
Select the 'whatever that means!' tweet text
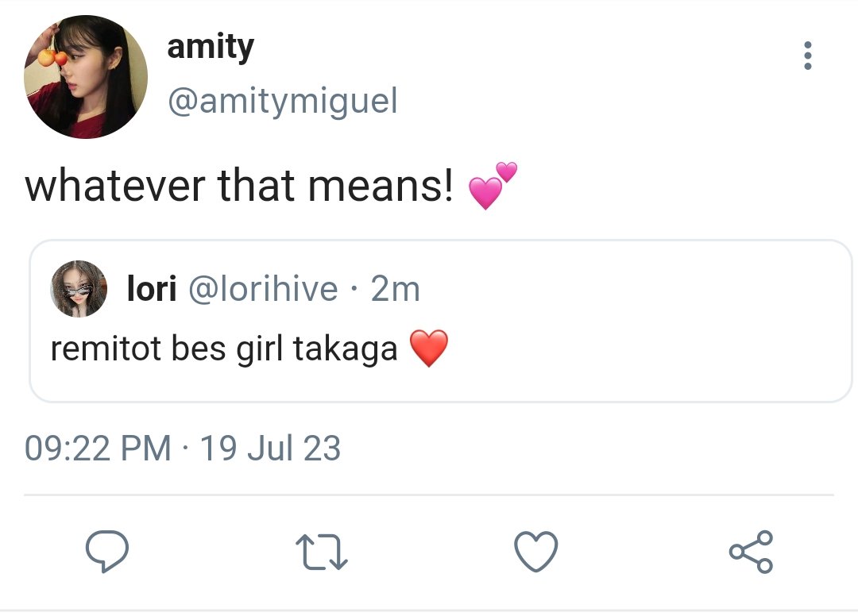239,185
